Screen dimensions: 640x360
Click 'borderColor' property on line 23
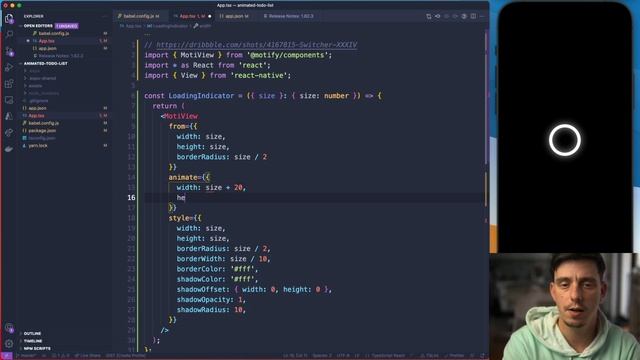(x=199, y=269)
